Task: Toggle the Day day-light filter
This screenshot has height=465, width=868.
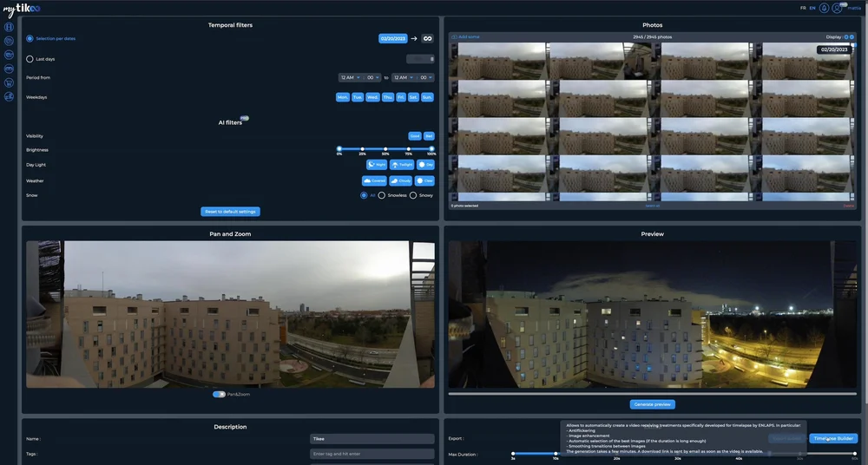Action: (x=425, y=165)
